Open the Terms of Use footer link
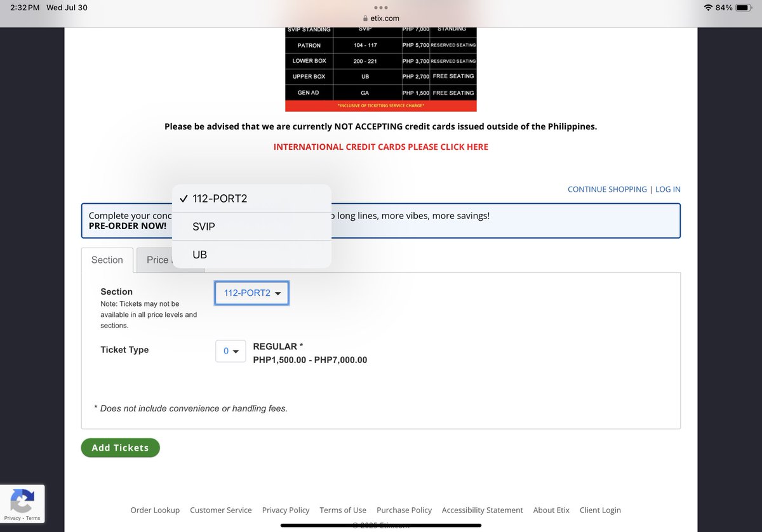Screen dimensions: 762x532 tap(343, 510)
